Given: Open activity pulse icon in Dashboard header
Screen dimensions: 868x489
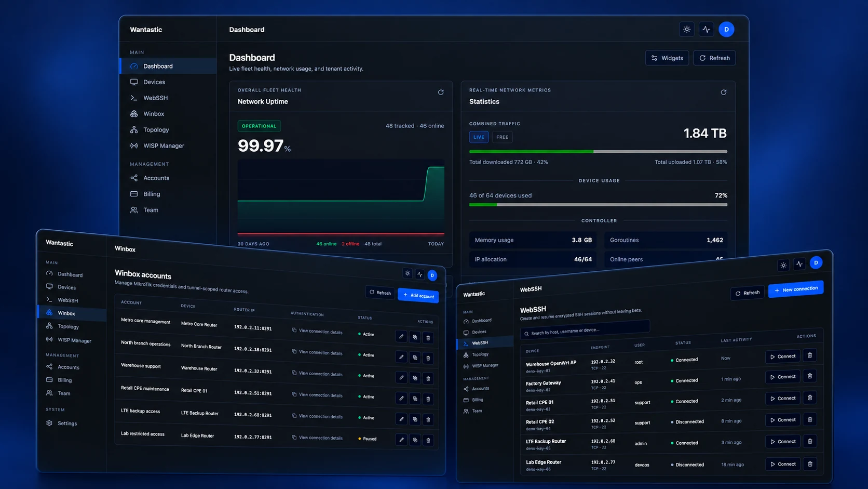Looking at the screenshot, I should click(706, 30).
